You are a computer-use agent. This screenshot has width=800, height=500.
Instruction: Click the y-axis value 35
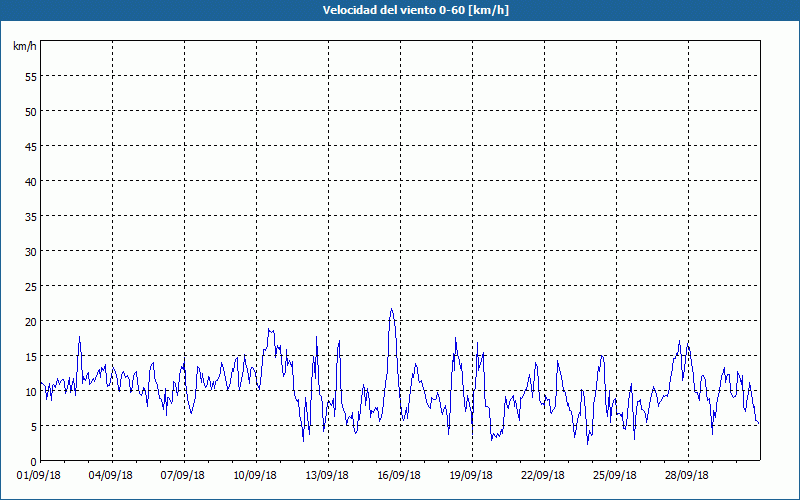[31, 216]
